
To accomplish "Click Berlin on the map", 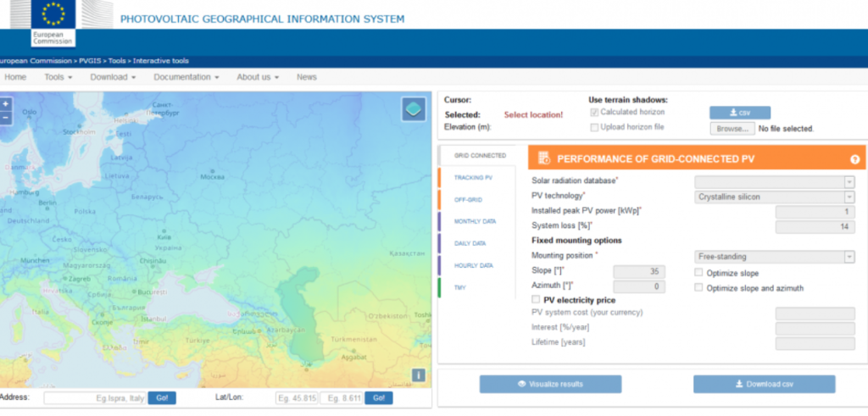I will click(47, 203).
